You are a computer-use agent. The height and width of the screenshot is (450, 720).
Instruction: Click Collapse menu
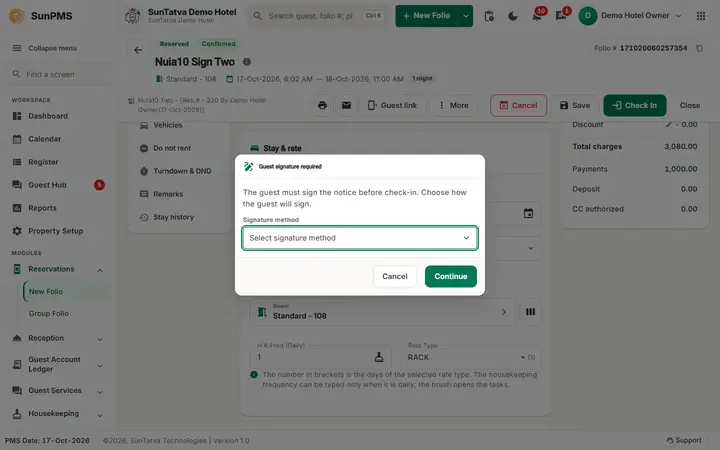point(45,48)
